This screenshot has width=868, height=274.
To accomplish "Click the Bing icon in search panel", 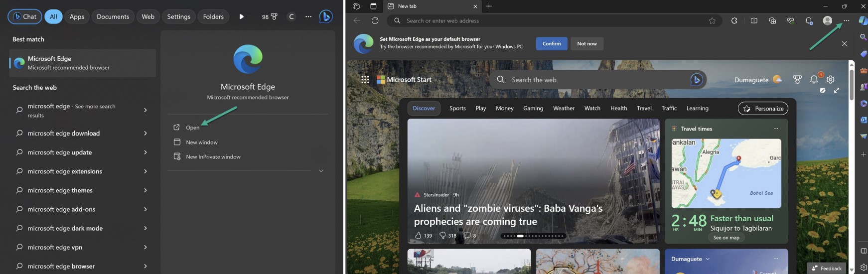I will 326,16.
